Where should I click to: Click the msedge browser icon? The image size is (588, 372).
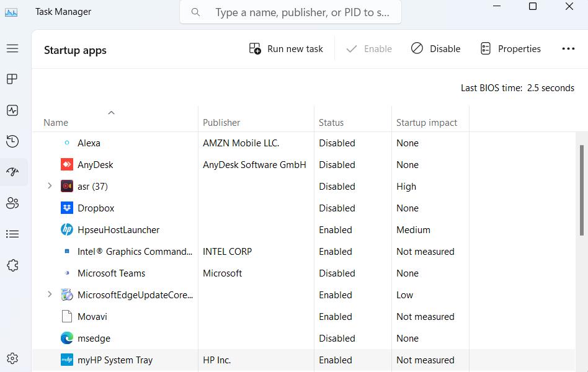tap(67, 339)
